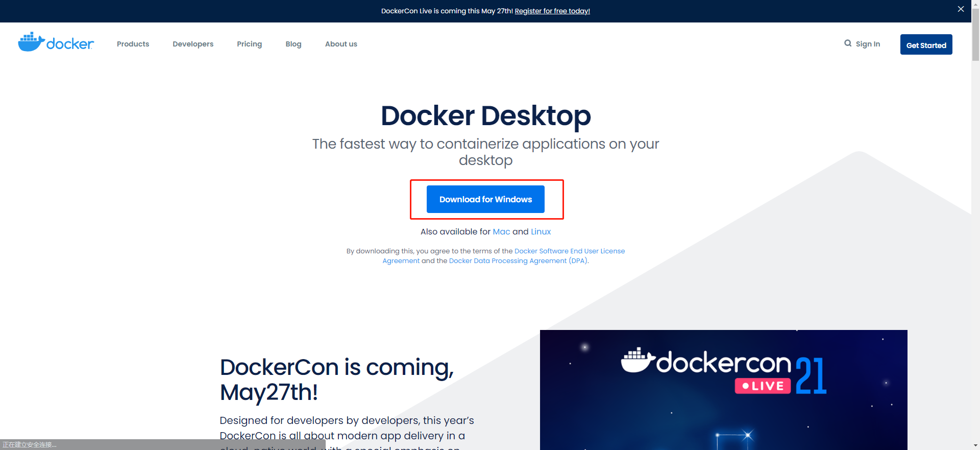Open Docker Software End User License Agreement

coord(570,251)
